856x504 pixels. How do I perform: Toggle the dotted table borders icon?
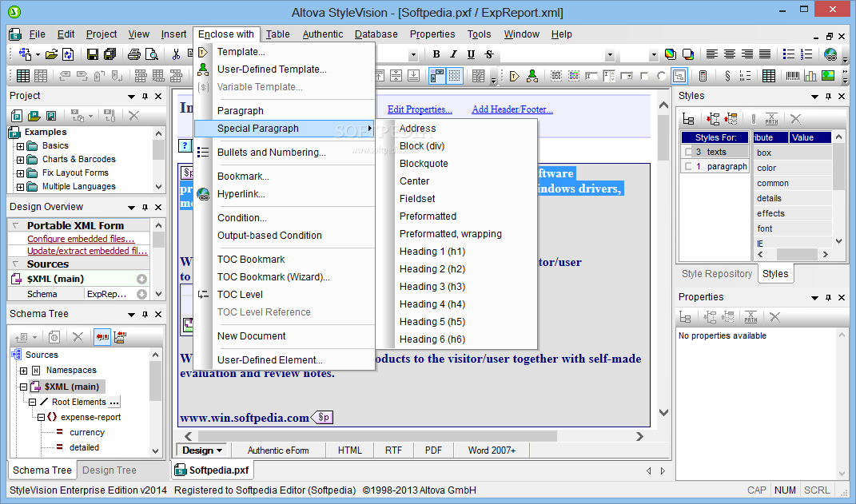(454, 76)
